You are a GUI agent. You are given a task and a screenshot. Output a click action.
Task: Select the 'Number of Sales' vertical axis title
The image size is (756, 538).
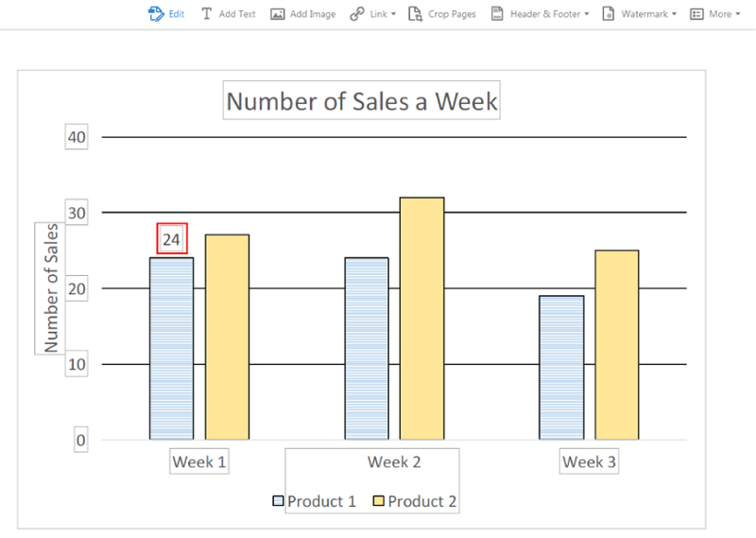coord(50,288)
